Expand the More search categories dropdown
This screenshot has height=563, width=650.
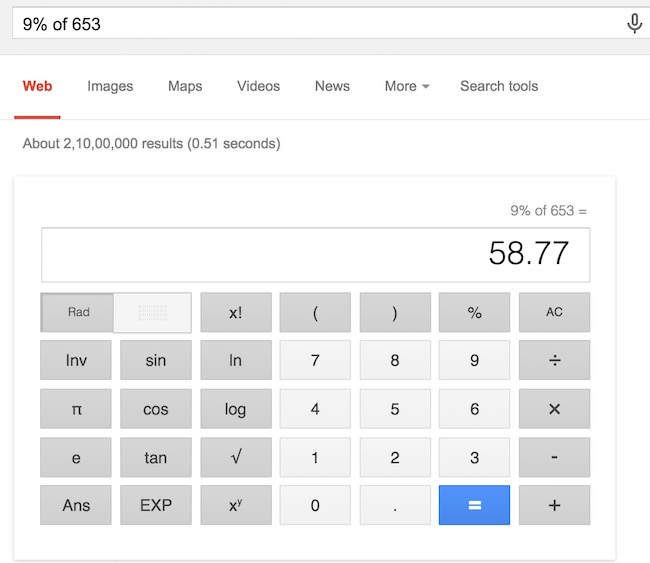[x=406, y=86]
